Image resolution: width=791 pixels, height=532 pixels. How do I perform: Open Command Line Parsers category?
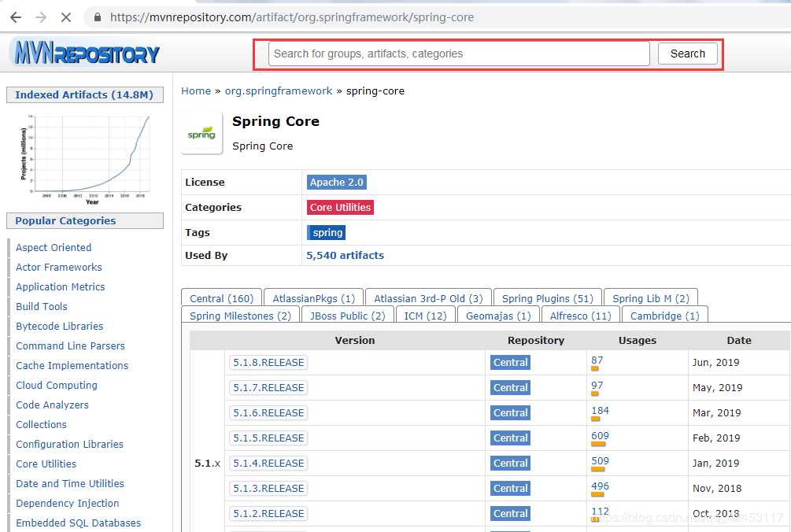click(x=70, y=346)
